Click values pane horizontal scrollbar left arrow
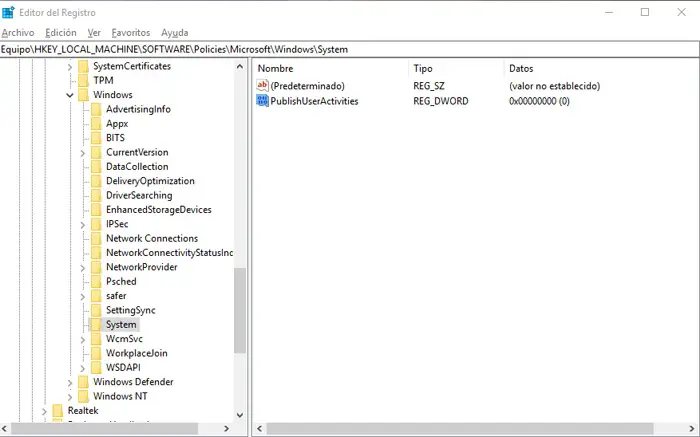Image resolution: width=700 pixels, height=437 pixels. pos(260,429)
